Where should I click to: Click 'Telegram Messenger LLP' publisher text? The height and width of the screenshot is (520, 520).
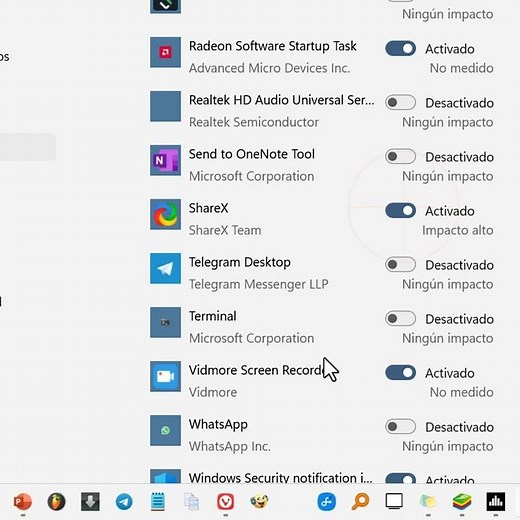click(x=259, y=284)
